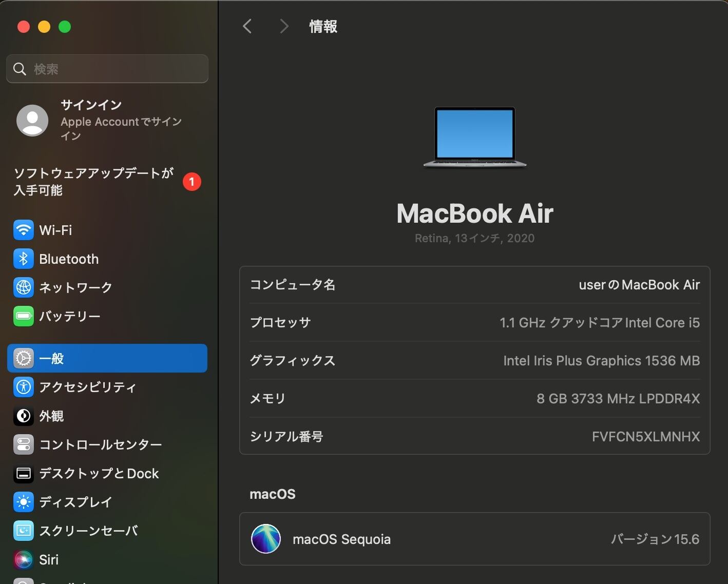Click the メモリ label
This screenshot has height=584, width=728.
click(267, 399)
